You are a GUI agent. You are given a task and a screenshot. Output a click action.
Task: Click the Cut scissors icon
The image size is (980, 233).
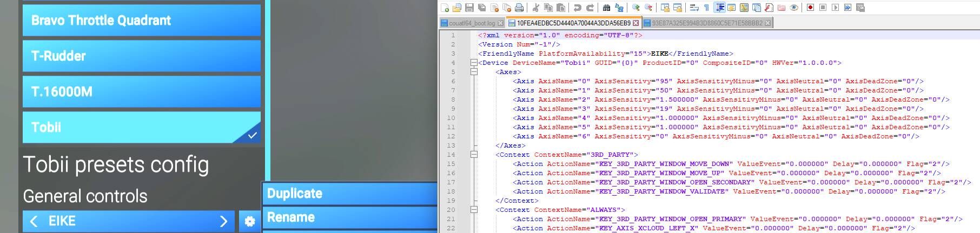(x=536, y=8)
